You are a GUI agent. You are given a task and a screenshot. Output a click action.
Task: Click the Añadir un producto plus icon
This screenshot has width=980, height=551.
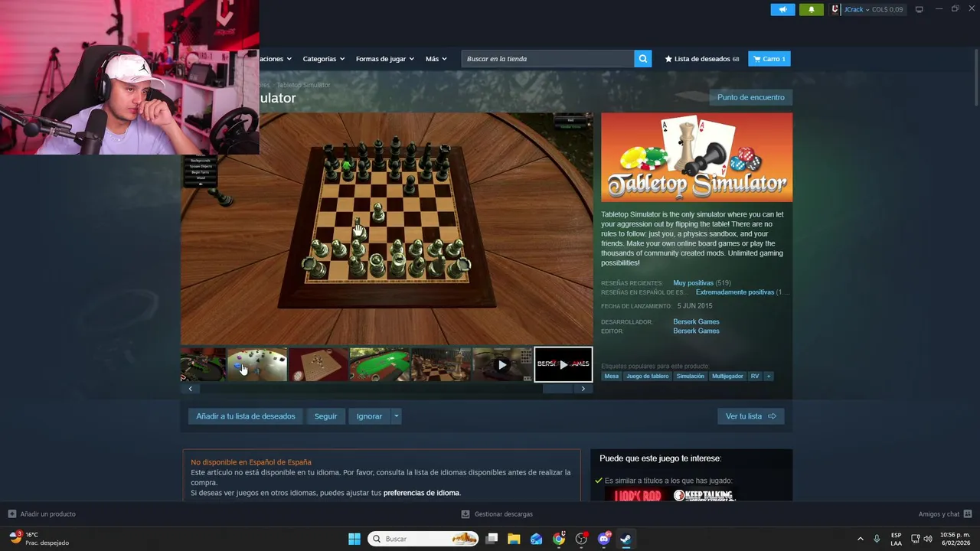[11, 514]
